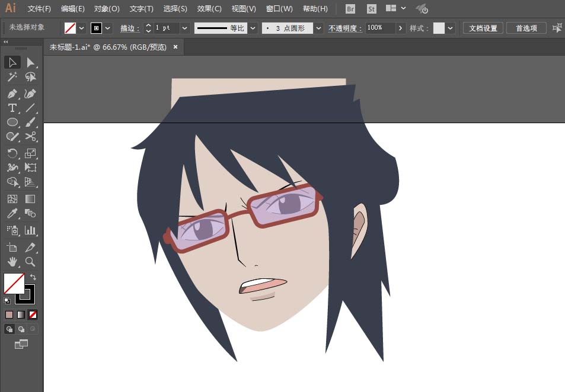565x392 pixels.
Task: Select the Curvature tool
Action: [30, 94]
